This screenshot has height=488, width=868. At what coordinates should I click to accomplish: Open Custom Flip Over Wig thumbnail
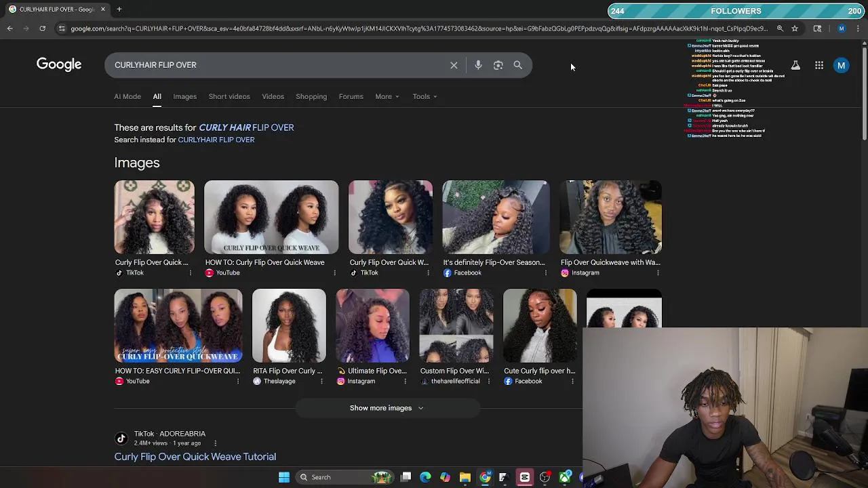[456, 326]
